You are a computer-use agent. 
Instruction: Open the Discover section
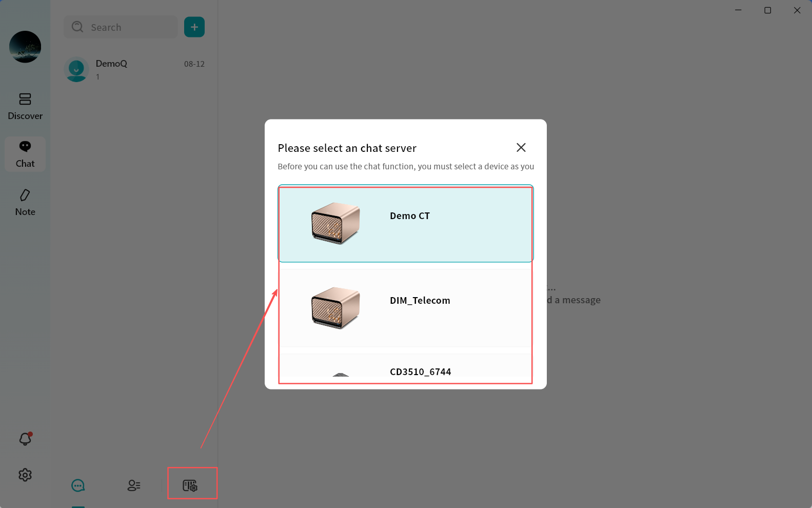click(x=25, y=106)
